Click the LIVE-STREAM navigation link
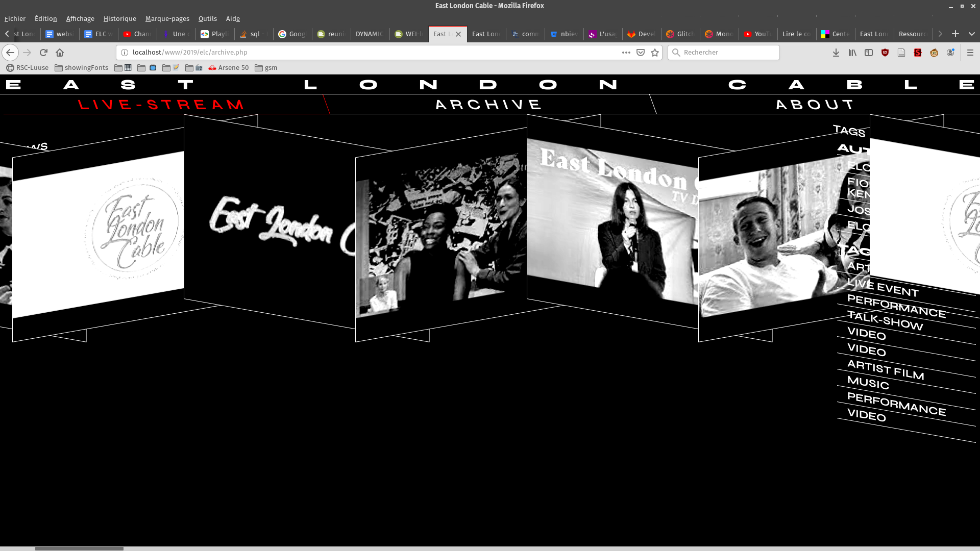Viewport: 980px width, 551px height. [x=161, y=105]
